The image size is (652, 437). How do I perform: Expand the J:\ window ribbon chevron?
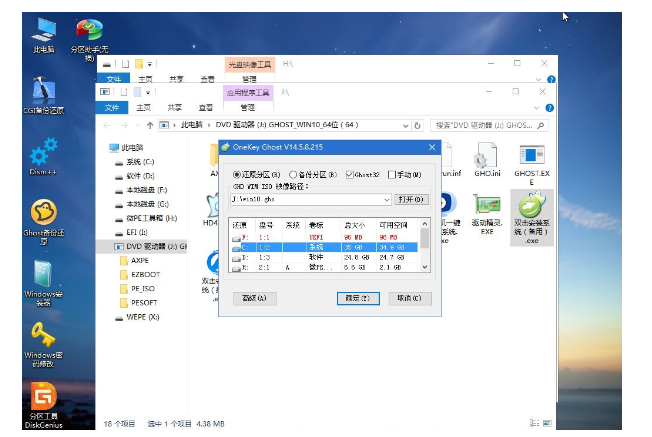[x=536, y=108]
